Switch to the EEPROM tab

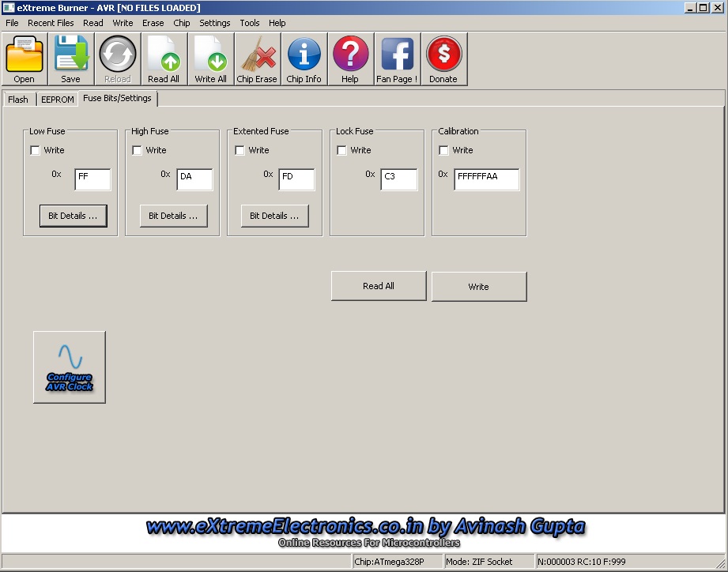pos(58,100)
